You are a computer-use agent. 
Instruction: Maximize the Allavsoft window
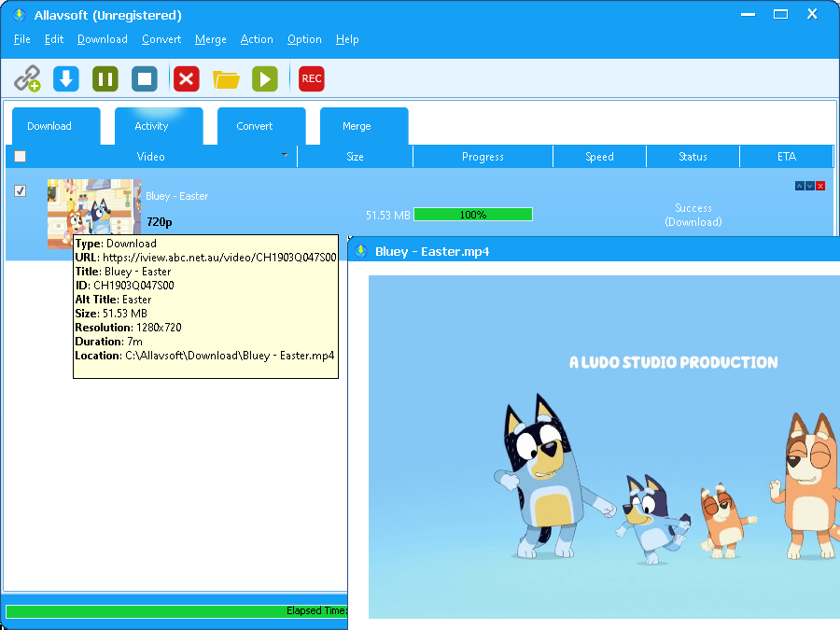click(780, 14)
